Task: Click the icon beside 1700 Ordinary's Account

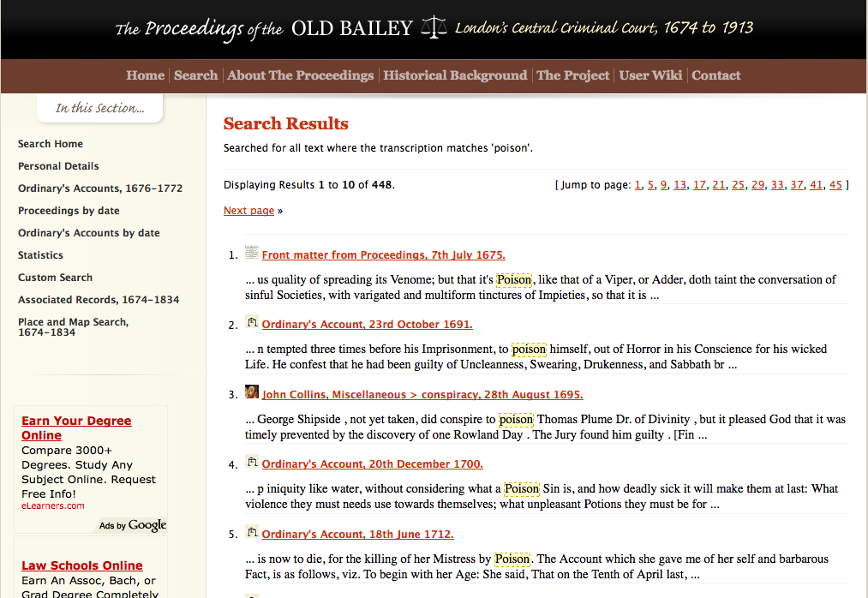Action: click(252, 463)
